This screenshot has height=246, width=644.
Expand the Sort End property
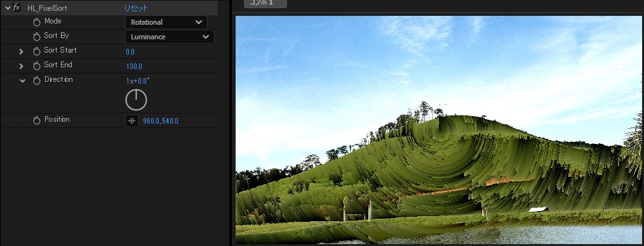(x=22, y=66)
